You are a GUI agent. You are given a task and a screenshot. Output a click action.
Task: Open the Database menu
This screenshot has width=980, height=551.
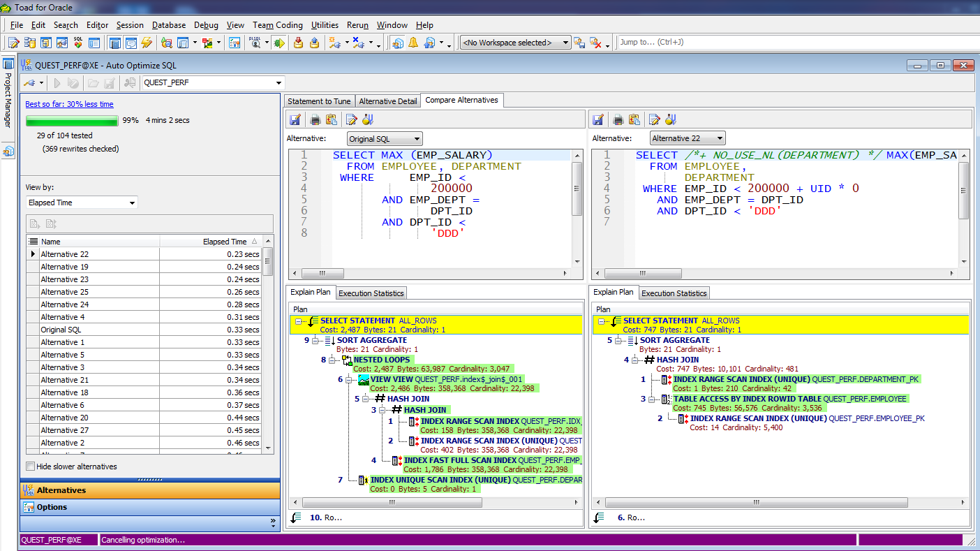pos(168,25)
